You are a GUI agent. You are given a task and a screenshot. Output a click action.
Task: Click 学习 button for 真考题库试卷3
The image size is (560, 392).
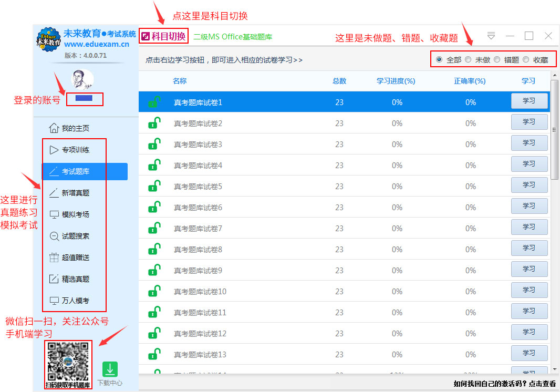(529, 143)
